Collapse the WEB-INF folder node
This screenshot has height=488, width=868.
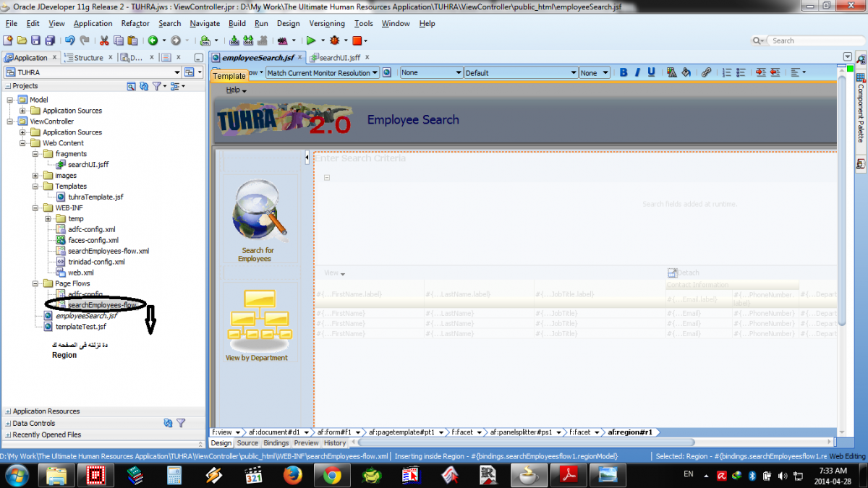click(35, 208)
